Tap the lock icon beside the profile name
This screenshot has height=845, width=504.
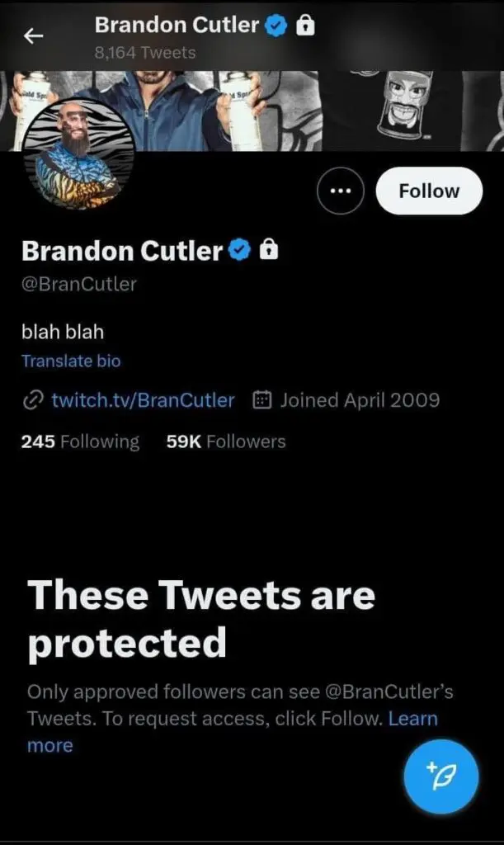coord(268,250)
